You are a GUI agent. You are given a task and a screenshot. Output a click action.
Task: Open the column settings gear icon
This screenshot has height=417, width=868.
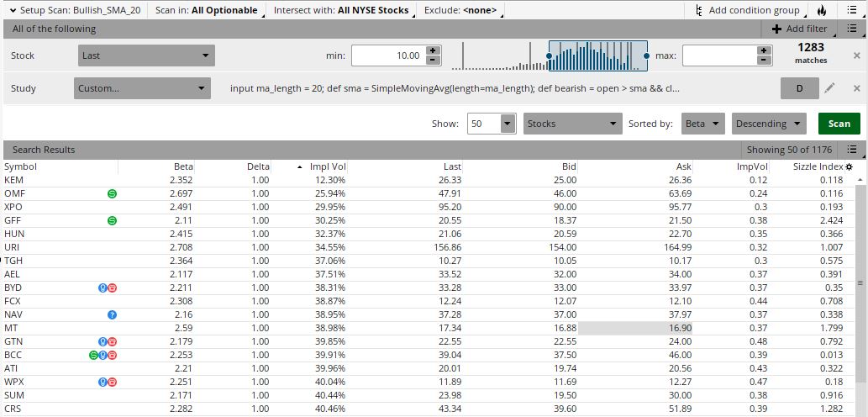850,166
